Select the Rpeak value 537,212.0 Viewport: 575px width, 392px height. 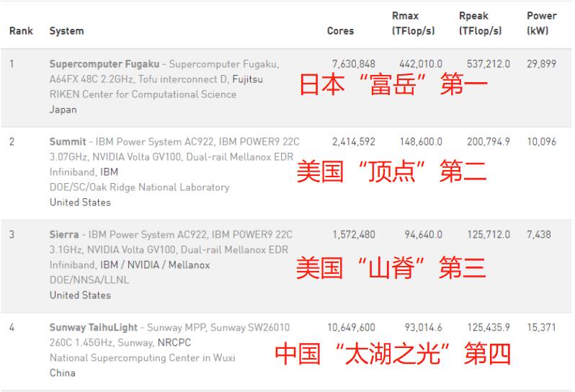pyautogui.click(x=488, y=64)
